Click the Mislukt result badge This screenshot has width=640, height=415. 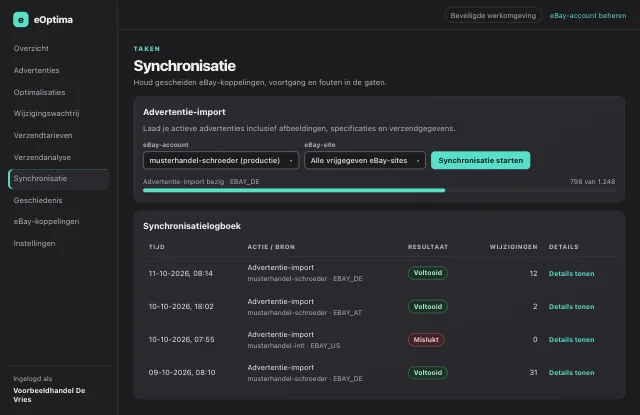[x=426, y=340]
